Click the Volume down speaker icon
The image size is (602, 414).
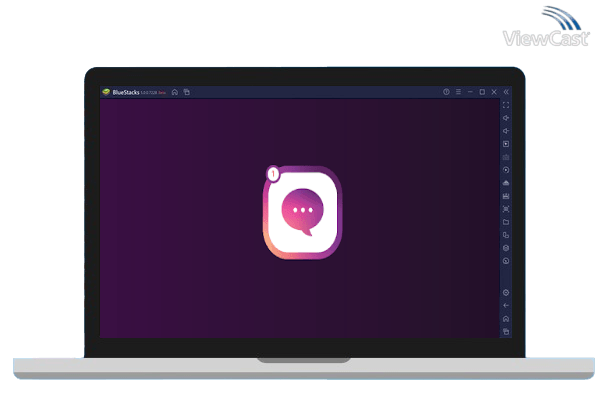point(506,131)
